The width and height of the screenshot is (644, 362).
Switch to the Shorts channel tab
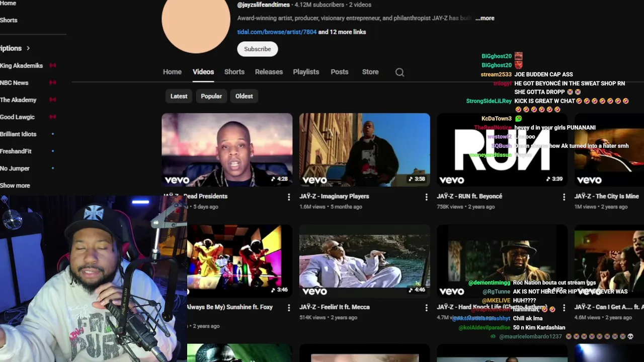tap(234, 72)
